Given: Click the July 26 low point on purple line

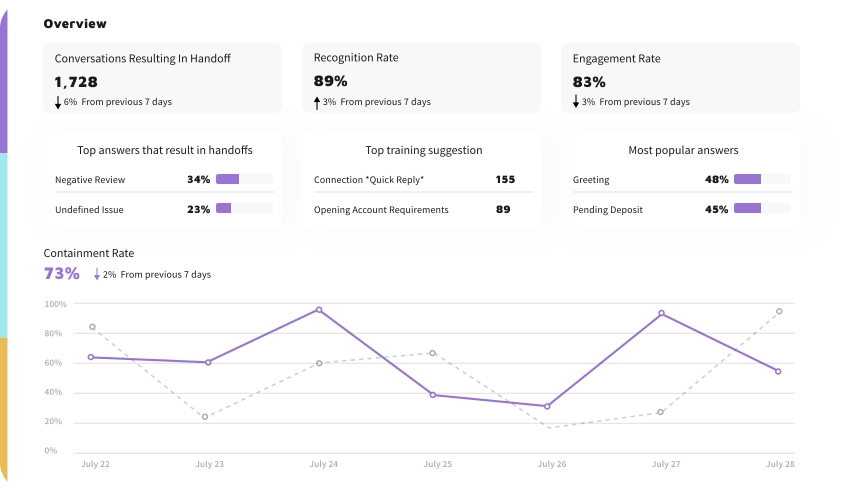Looking at the screenshot, I should point(546,406).
